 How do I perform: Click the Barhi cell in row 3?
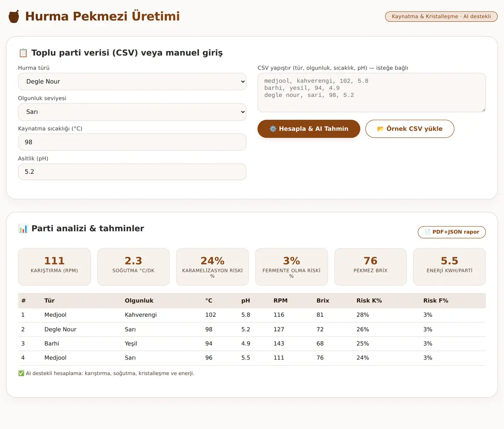[x=52, y=344]
